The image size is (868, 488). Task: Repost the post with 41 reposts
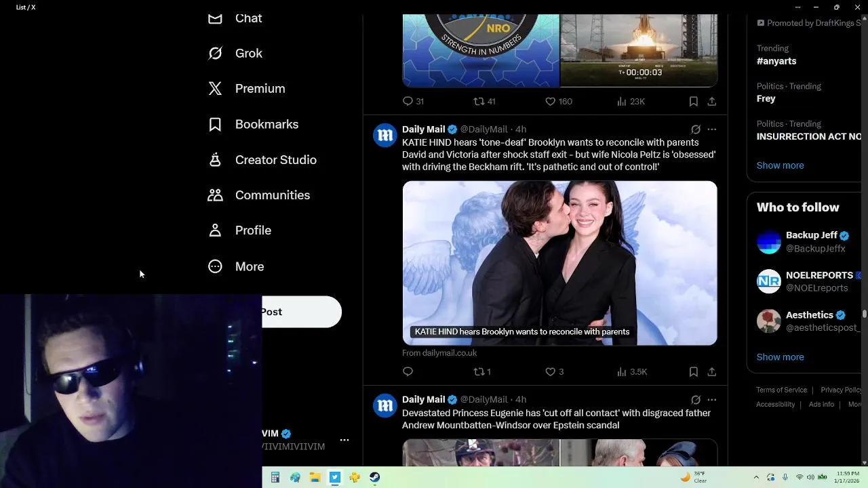click(x=484, y=101)
